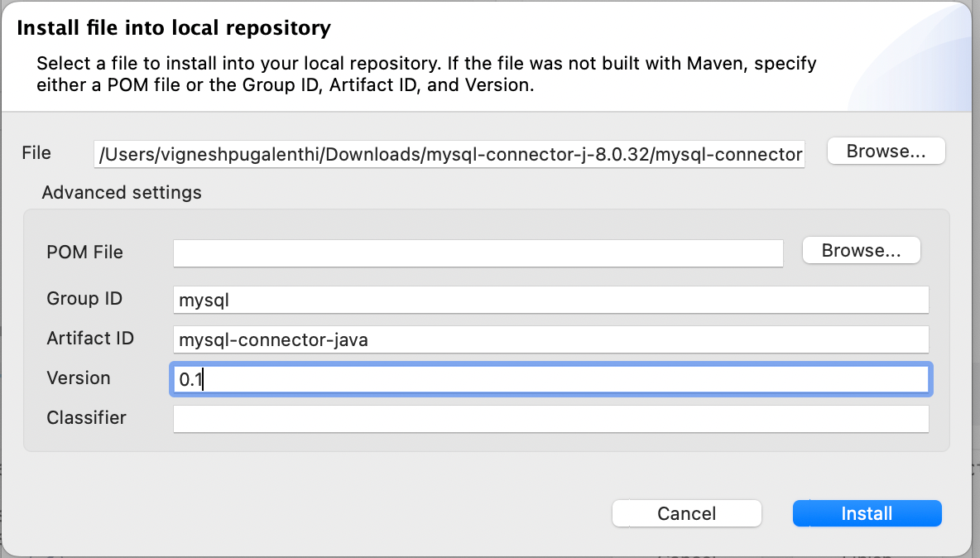
Task: Cancel the install dialog
Action: pyautogui.click(x=686, y=513)
